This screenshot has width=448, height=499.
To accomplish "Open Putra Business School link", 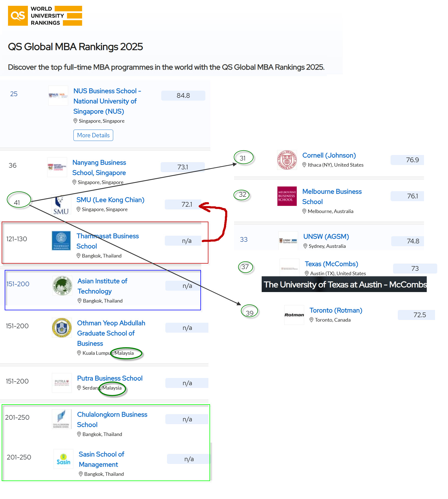I will click(x=110, y=378).
